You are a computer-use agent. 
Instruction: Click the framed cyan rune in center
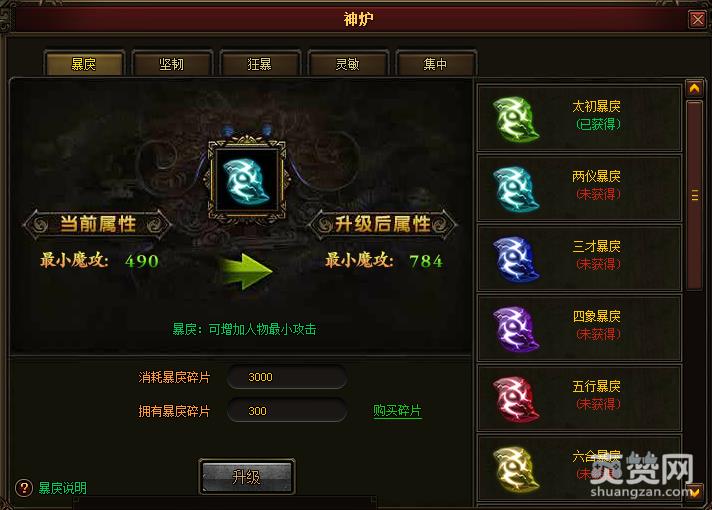247,180
